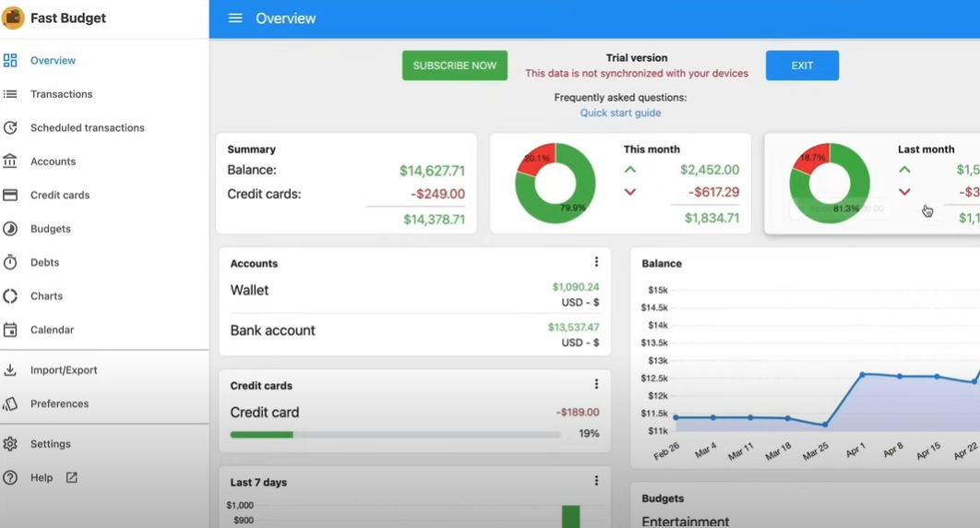980x528 pixels.
Task: Click the $1,090.24 Wallet amount
Action: (576, 287)
